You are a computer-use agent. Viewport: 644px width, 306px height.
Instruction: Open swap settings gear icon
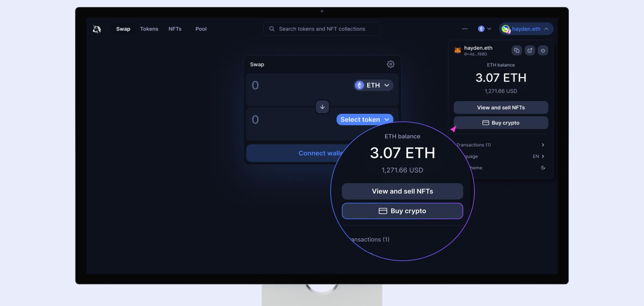(390, 64)
